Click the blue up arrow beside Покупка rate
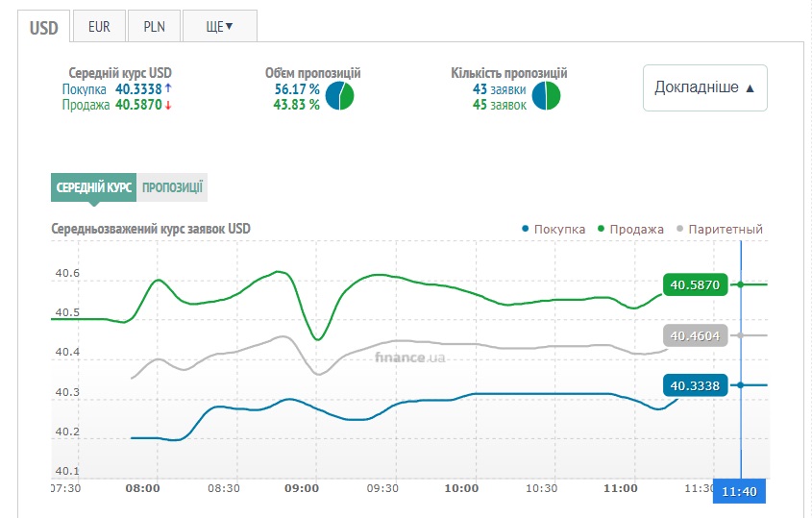The height and width of the screenshot is (518, 812). tap(168, 88)
